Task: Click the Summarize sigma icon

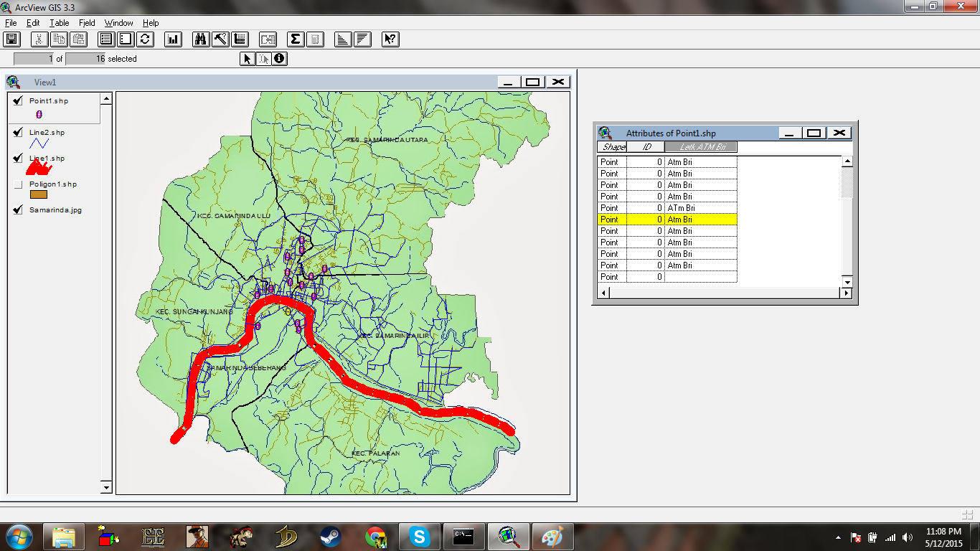Action: 294,39
